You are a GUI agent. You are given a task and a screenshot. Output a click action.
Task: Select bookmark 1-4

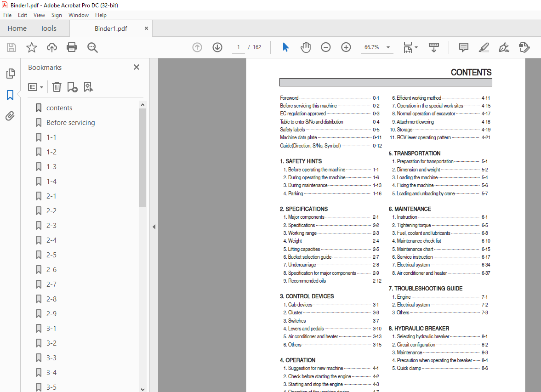51,182
